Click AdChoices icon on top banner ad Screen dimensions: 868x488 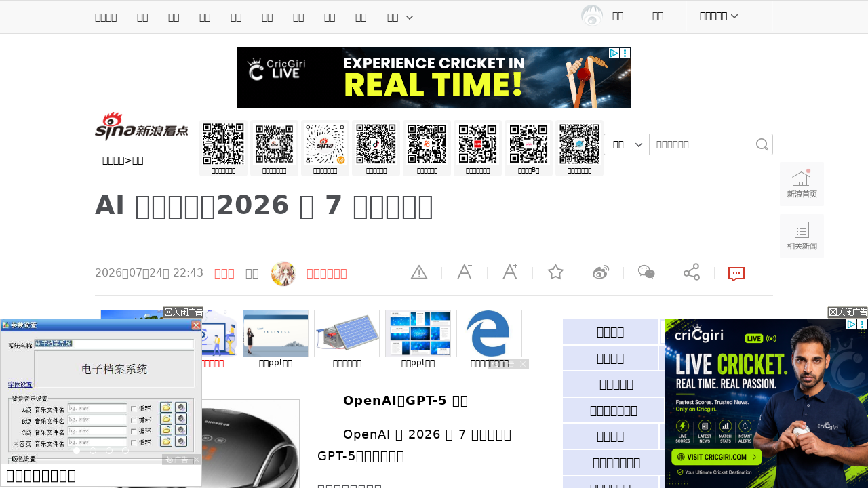(x=614, y=53)
